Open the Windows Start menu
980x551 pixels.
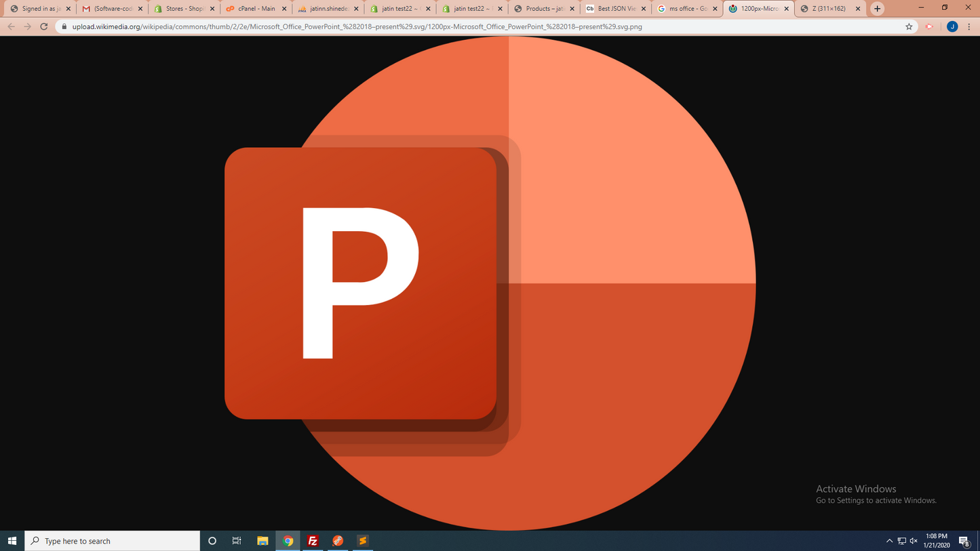pyautogui.click(x=12, y=541)
